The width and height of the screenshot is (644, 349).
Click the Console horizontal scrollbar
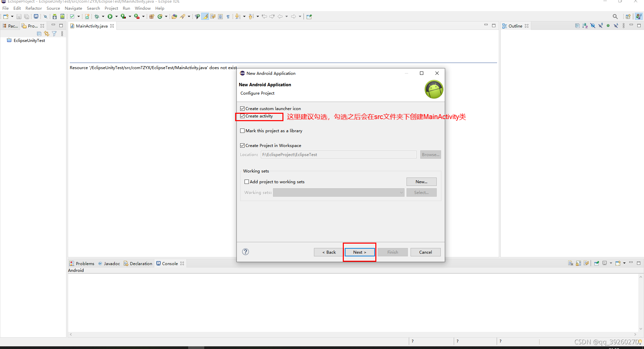point(353,334)
